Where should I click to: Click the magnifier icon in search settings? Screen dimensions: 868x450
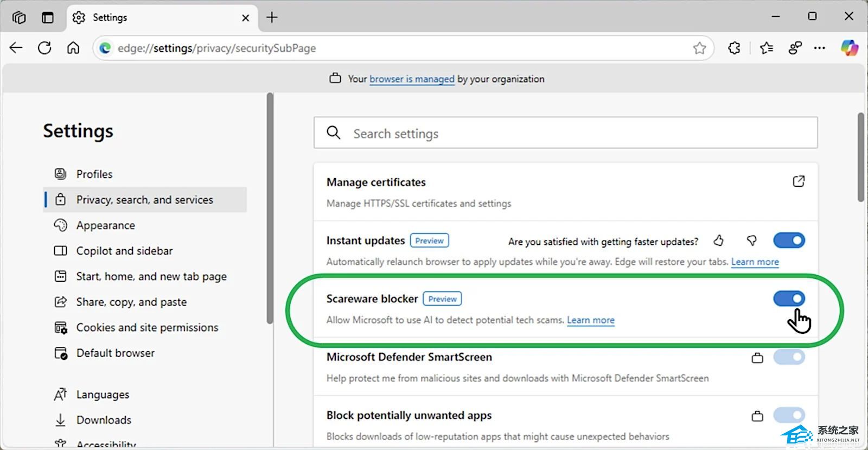coord(334,132)
